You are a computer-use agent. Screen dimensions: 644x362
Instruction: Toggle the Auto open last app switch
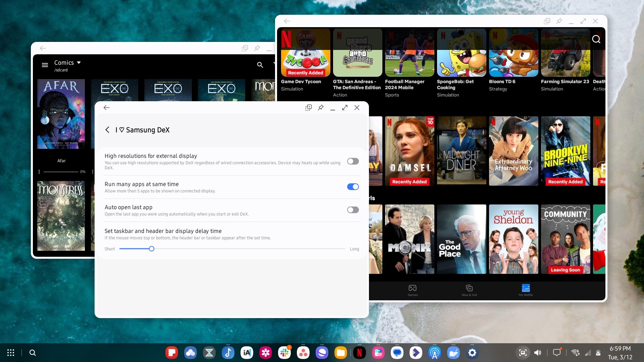[x=353, y=210]
